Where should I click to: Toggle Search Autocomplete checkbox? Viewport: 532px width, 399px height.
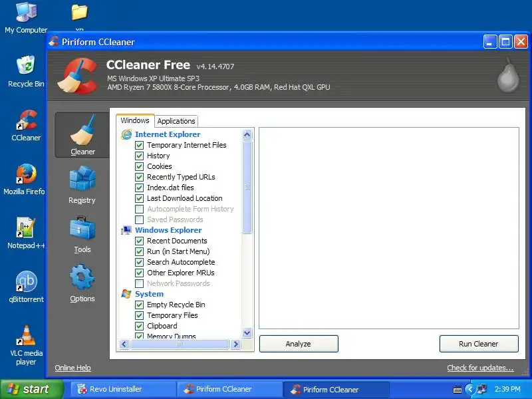pos(139,262)
